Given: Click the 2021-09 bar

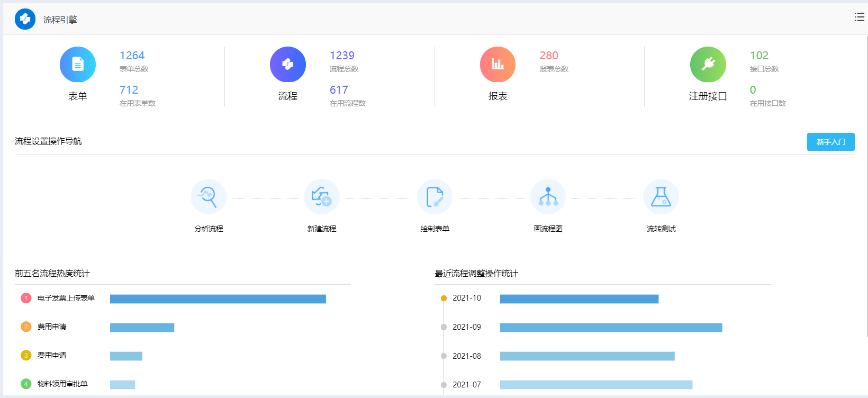Looking at the screenshot, I should point(611,328).
